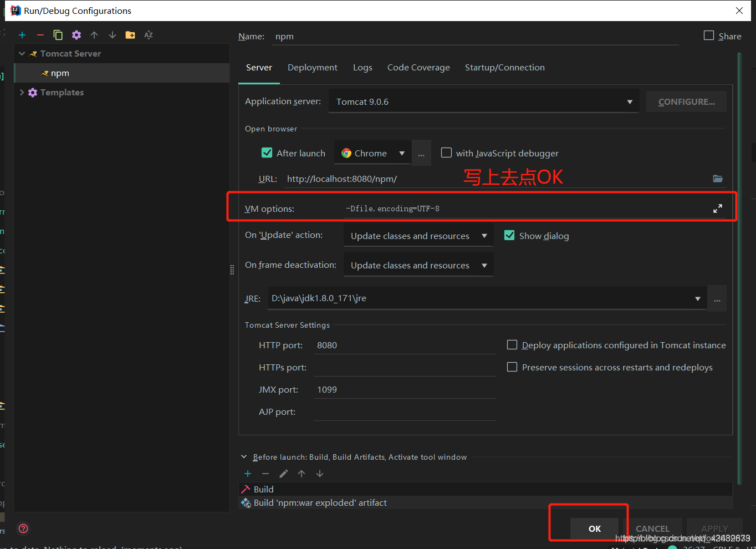The width and height of the screenshot is (756, 549).
Task: Open edit templates wrench icon
Action: pos(76,35)
